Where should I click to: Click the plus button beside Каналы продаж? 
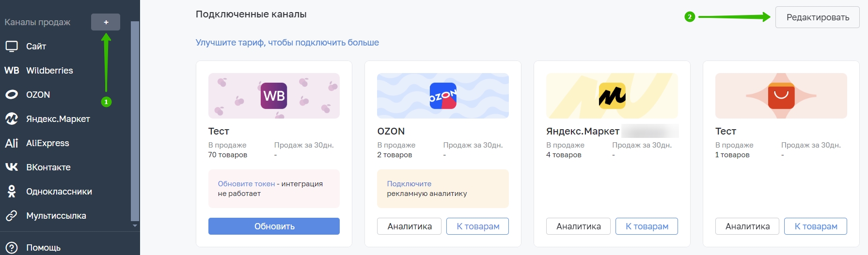[106, 22]
